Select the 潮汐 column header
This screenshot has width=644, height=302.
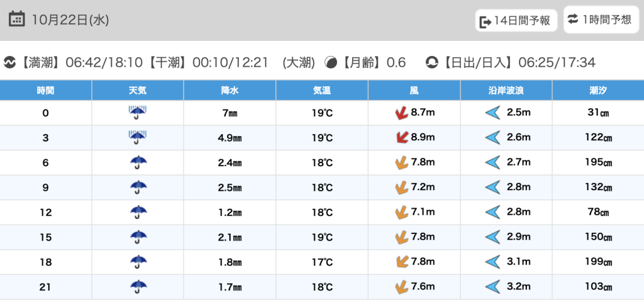598,91
